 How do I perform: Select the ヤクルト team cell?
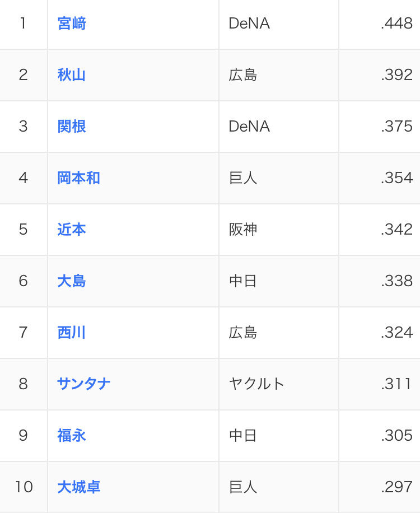pos(257,384)
